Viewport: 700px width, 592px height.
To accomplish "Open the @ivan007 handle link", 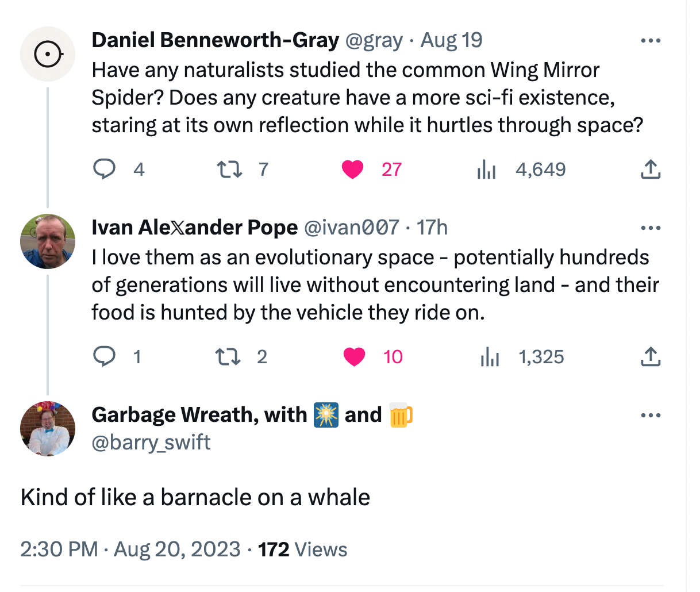I will (351, 228).
